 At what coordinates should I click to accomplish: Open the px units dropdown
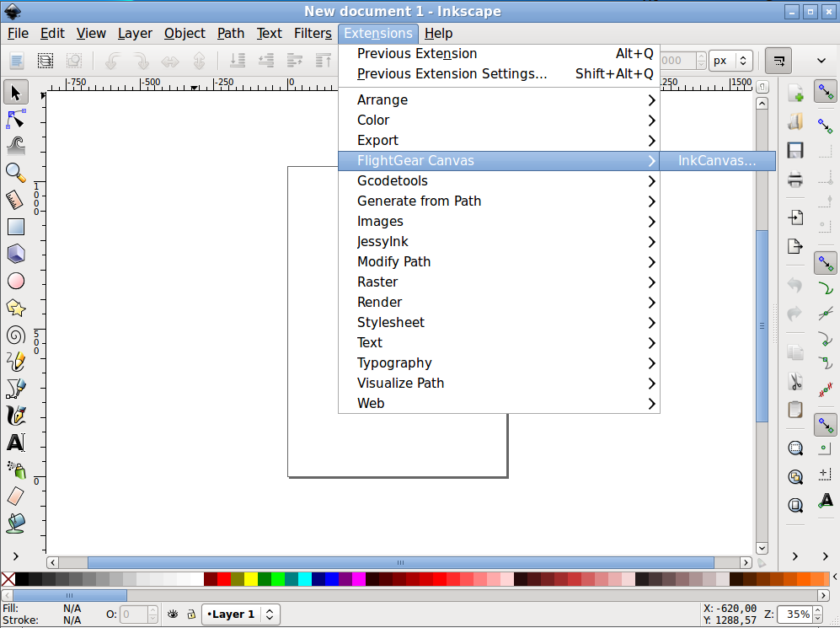click(x=730, y=61)
